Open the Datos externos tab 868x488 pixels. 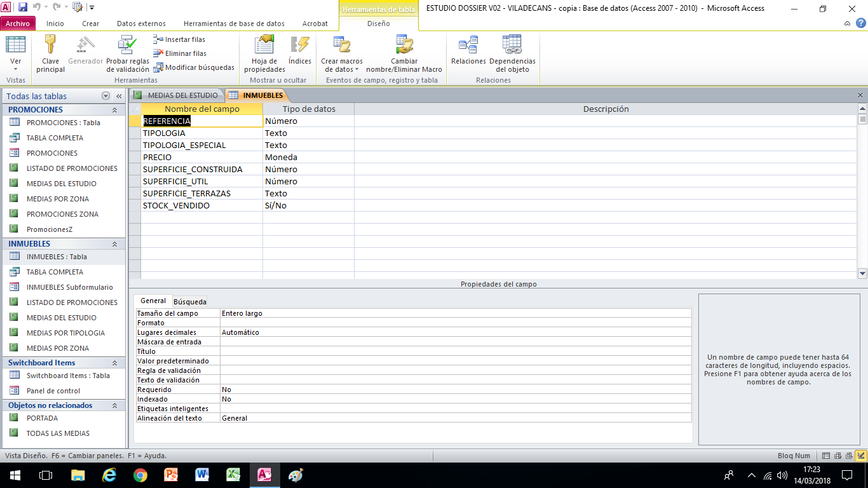pos(141,24)
